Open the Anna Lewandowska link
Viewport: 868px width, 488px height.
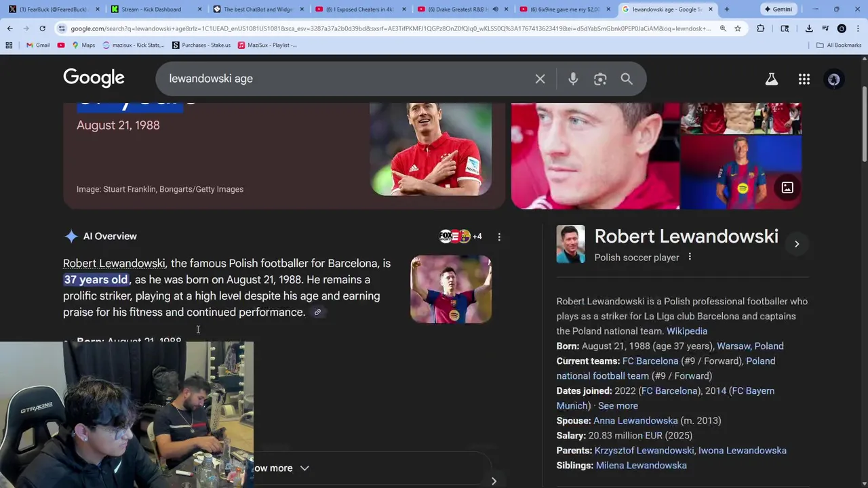coord(635,421)
